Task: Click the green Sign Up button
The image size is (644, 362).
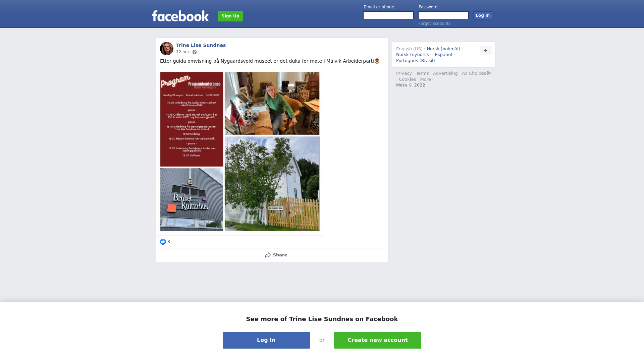Action: coord(230,16)
